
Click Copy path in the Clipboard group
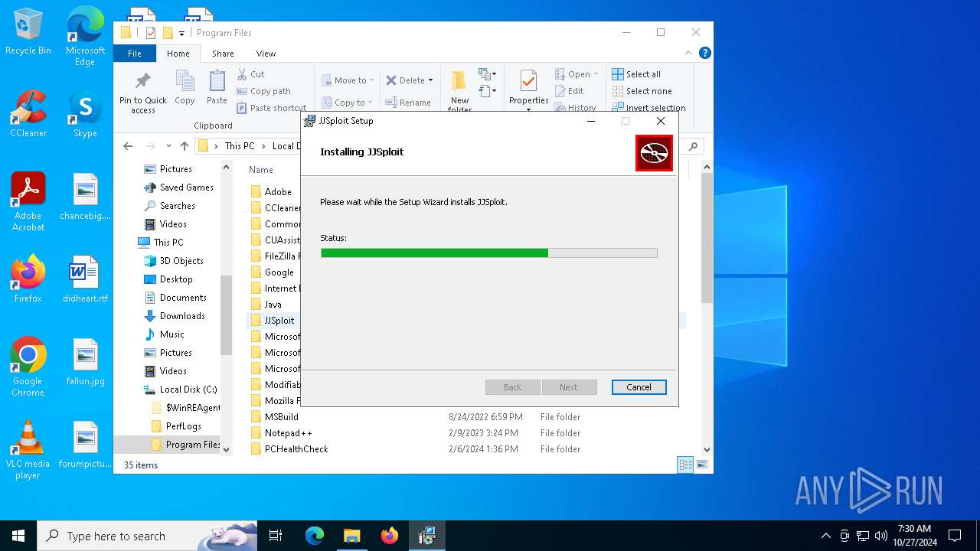263,91
